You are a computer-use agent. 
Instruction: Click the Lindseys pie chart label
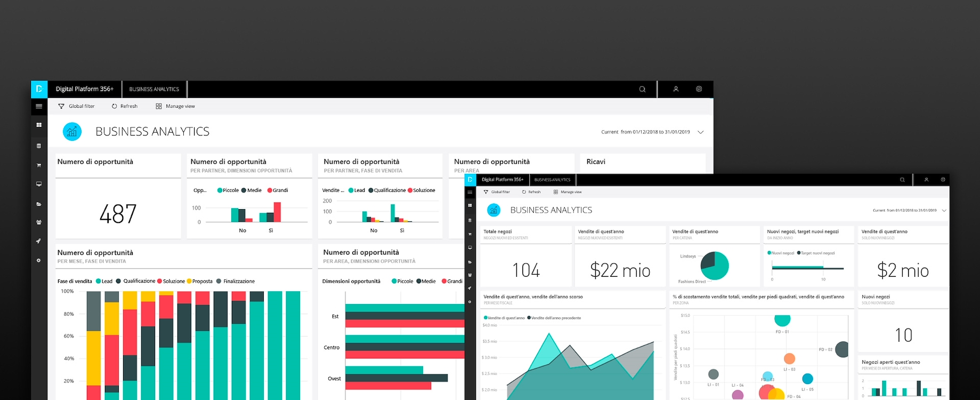click(x=688, y=256)
